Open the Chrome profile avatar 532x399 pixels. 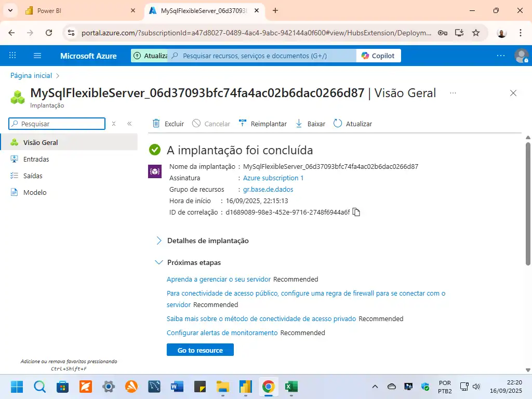pyautogui.click(x=501, y=33)
